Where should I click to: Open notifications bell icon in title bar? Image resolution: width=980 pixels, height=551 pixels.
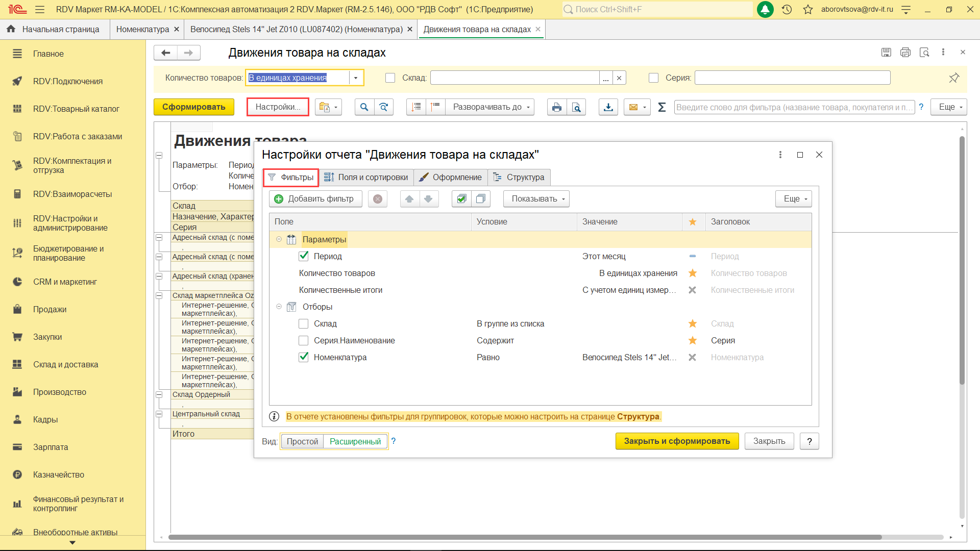tap(765, 9)
